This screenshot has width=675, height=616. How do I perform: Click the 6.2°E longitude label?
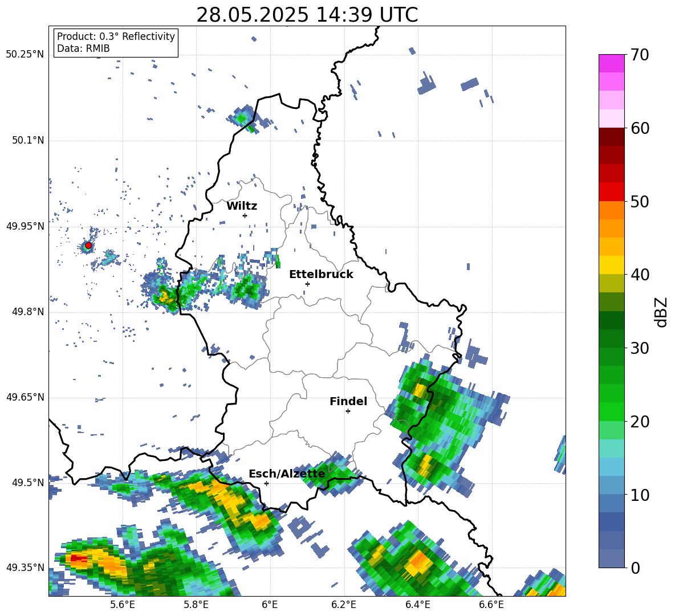344,605
